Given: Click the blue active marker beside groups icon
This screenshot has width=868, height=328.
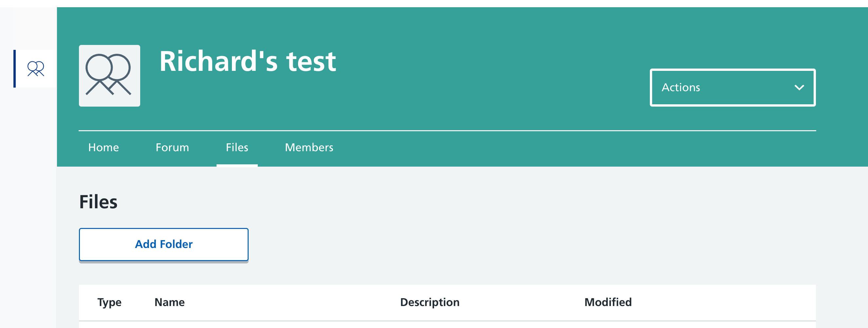Looking at the screenshot, I should (14, 69).
